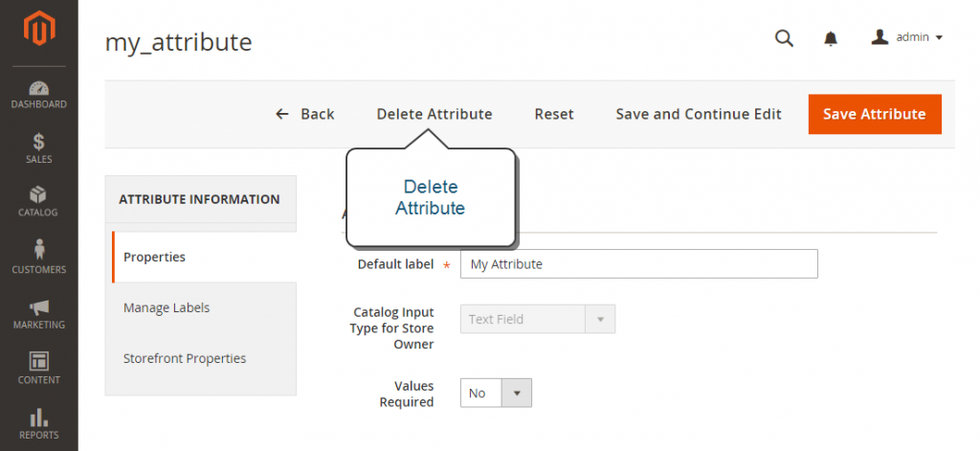Click the Magento logo icon

tap(38, 28)
